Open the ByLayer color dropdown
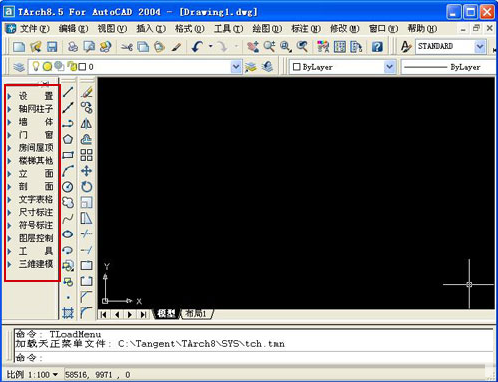The image size is (498, 382). tap(389, 67)
